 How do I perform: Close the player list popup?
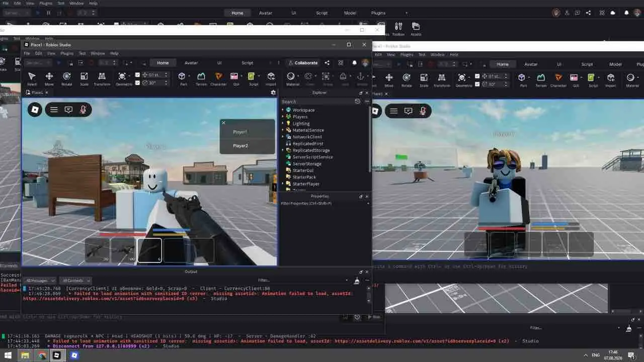223,123
